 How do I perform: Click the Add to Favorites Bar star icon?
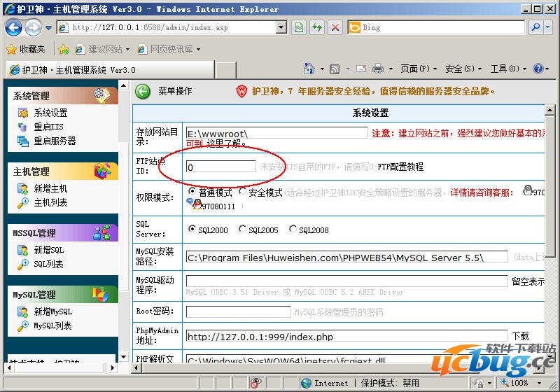pos(64,49)
